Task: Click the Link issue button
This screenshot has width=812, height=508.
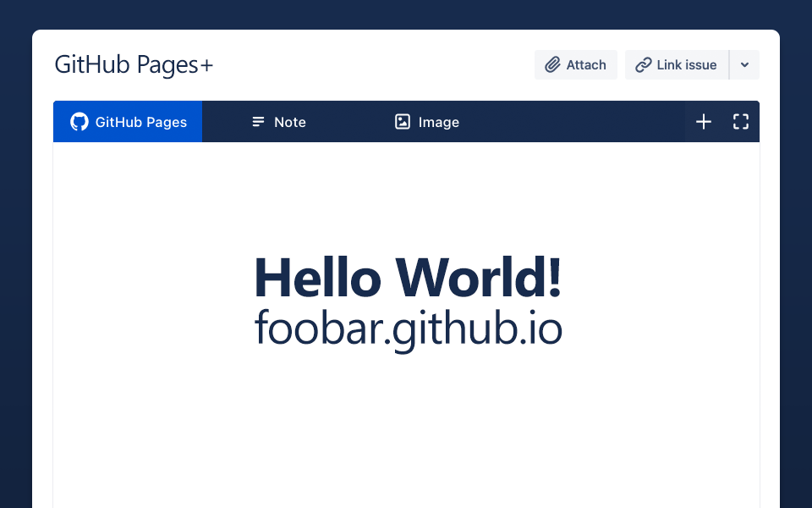Action: 675,64
